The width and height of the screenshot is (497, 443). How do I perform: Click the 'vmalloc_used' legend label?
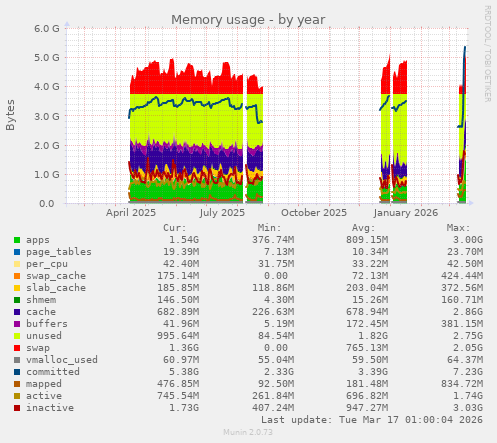coord(62,360)
